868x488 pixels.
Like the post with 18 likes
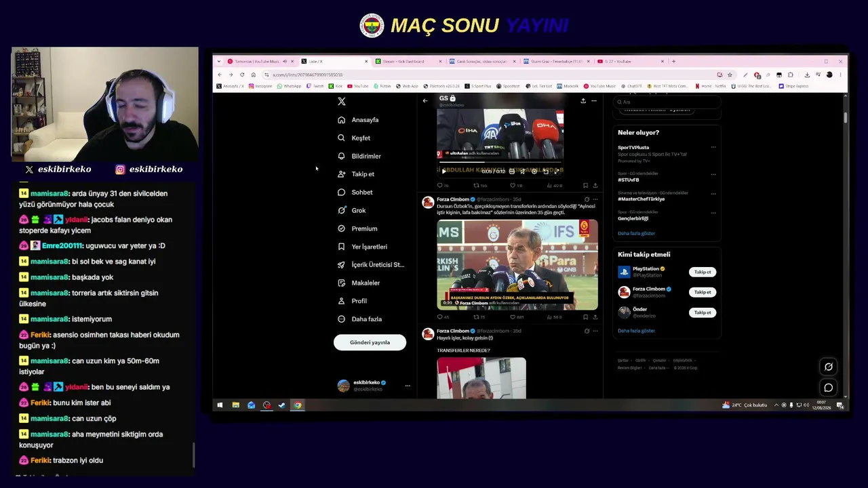[517, 185]
